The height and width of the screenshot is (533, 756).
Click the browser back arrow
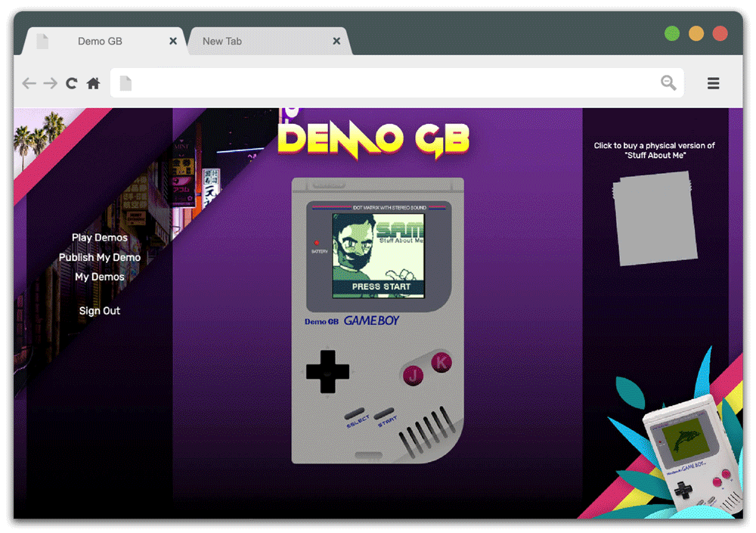point(29,83)
